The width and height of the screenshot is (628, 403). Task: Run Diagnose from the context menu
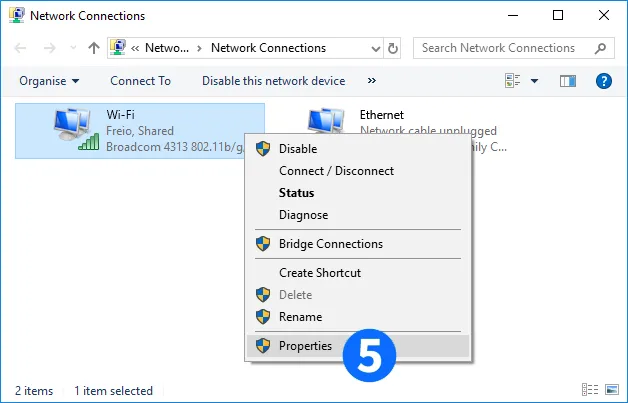[x=358, y=215]
